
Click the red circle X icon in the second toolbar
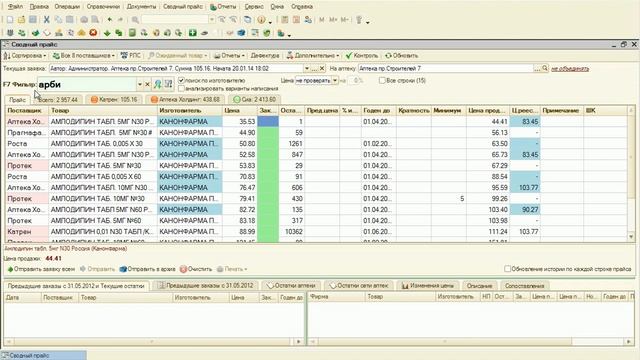coord(93,33)
